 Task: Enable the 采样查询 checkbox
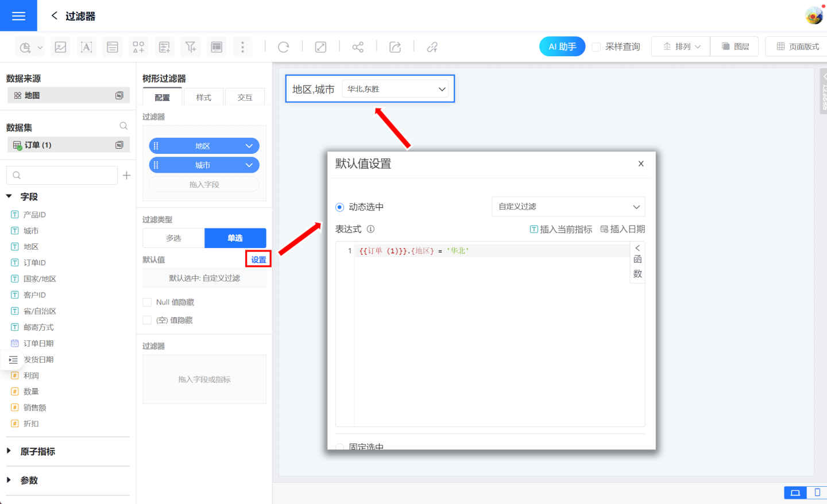(596, 47)
